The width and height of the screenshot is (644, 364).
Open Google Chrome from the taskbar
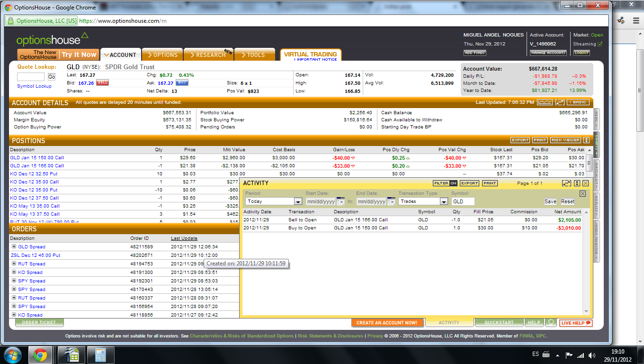click(40, 355)
